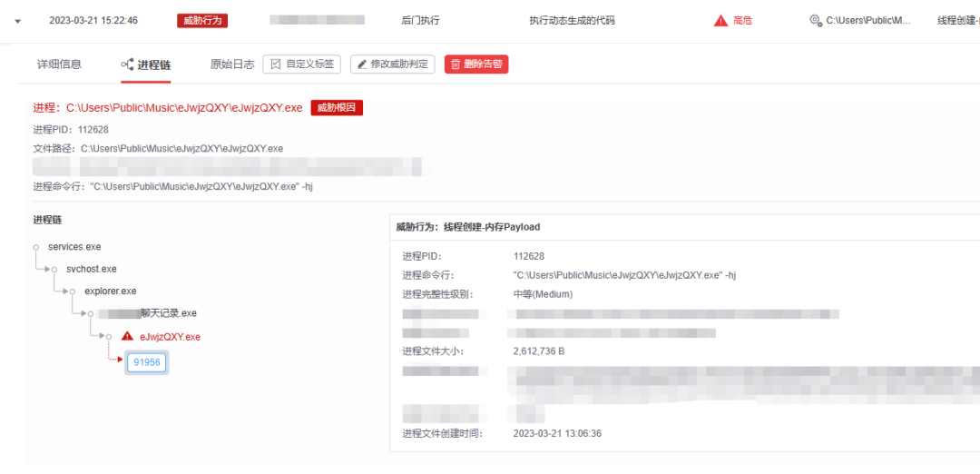
Task: Switch to the 详细信息 tab
Action: [59, 64]
